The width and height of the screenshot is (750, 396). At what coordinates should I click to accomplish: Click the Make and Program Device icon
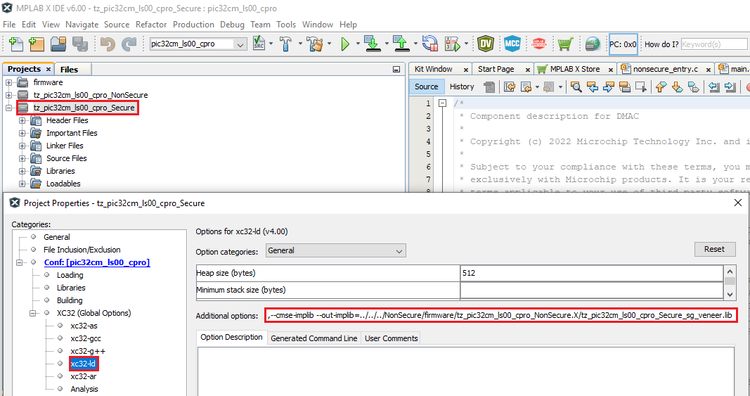click(372, 44)
